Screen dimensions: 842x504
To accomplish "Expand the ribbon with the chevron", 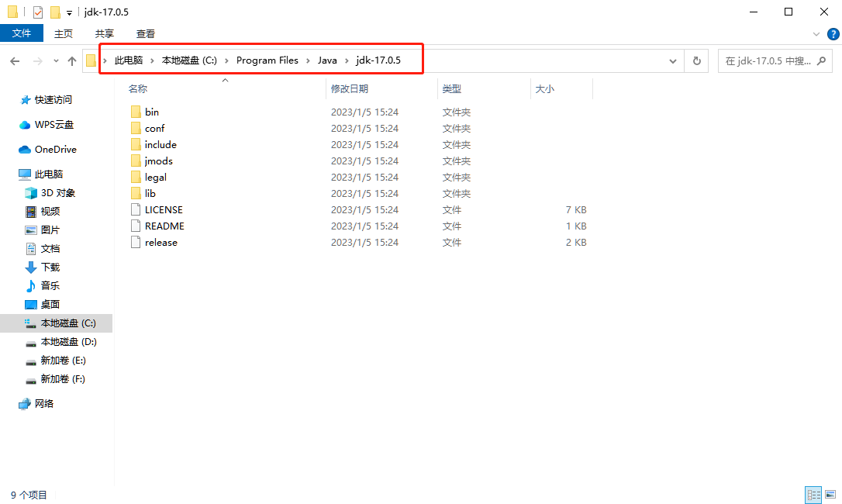I will (x=816, y=34).
